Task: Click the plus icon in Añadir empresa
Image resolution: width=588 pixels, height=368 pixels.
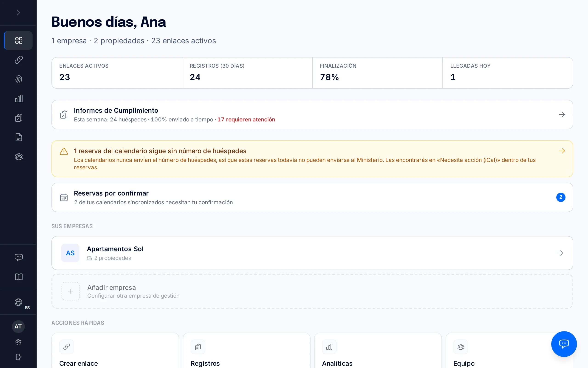Action: (x=71, y=291)
